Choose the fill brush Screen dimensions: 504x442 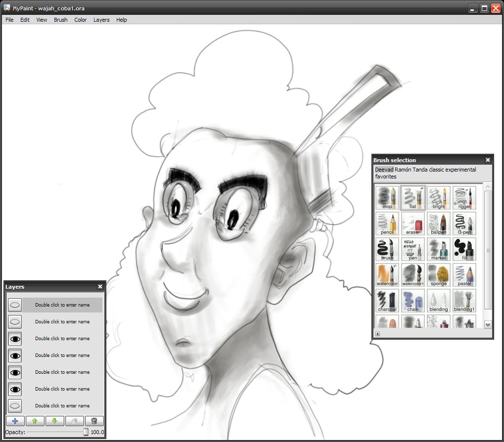[463, 249]
